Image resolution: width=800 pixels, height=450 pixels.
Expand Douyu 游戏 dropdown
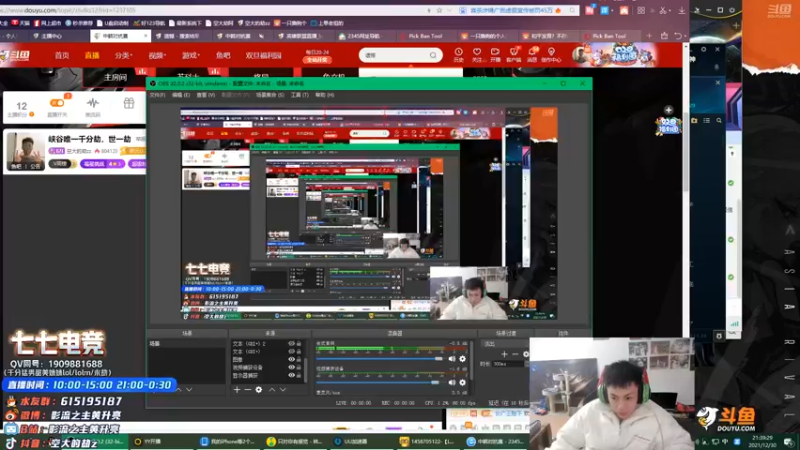coord(191,55)
